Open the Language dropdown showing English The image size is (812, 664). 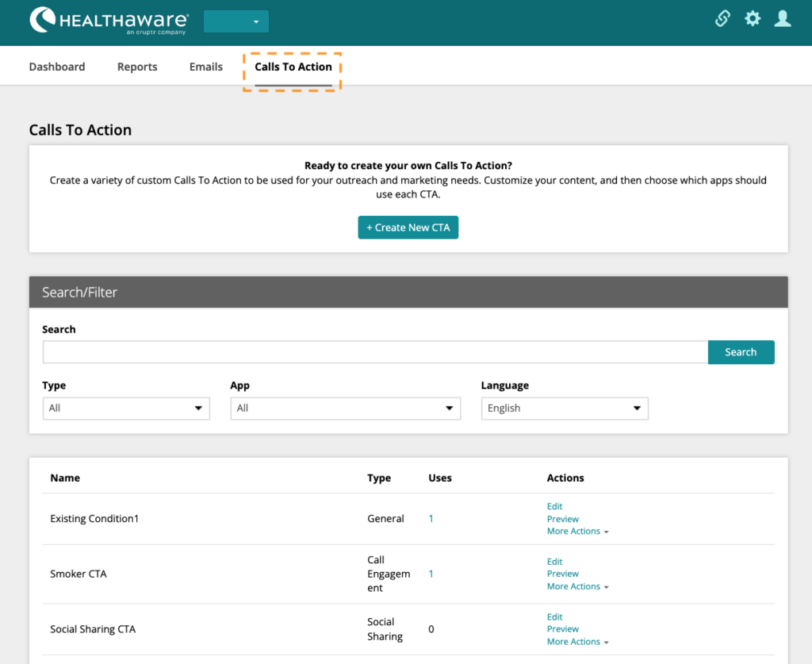[x=565, y=408]
